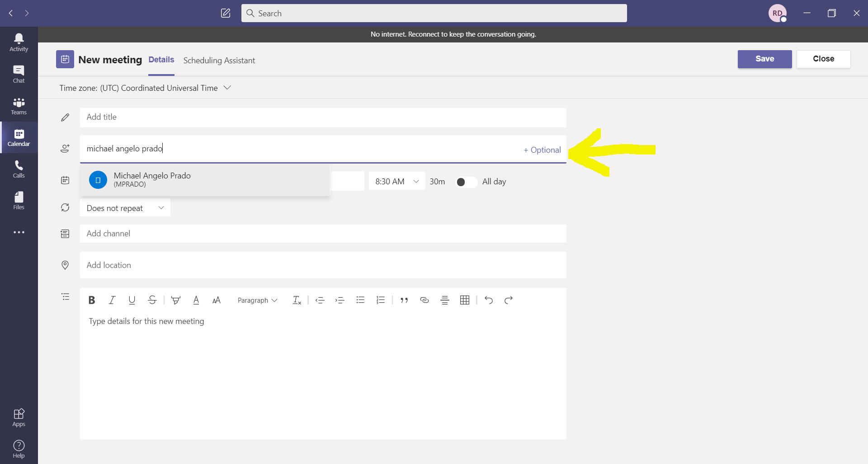
Task: Apply bold formatting
Action: pos(92,300)
